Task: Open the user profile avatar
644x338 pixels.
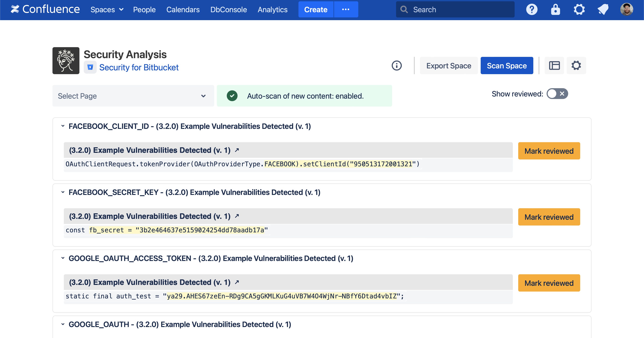Action: pos(627,10)
